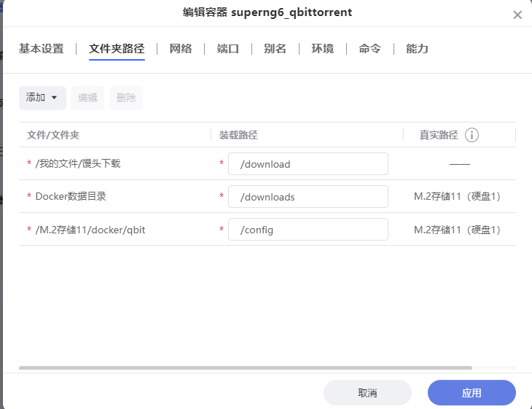This screenshot has width=532, height=409.
Task: Click the /downloads mount path field
Action: 308,197
